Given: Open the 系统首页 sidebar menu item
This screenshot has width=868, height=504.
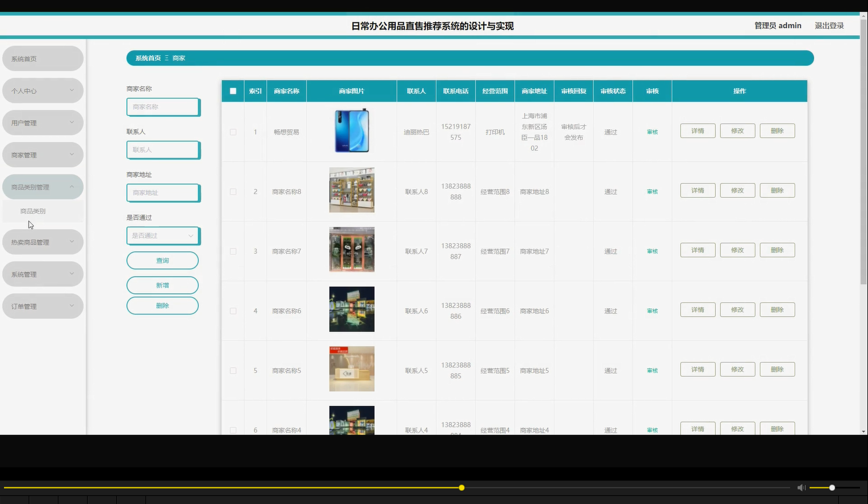Looking at the screenshot, I should tap(42, 58).
